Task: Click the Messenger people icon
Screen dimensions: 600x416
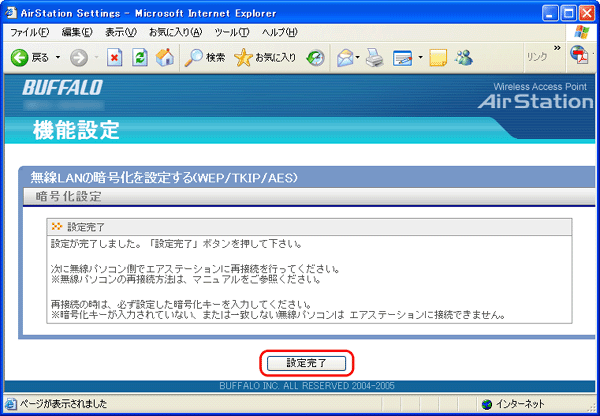Action: tap(463, 58)
